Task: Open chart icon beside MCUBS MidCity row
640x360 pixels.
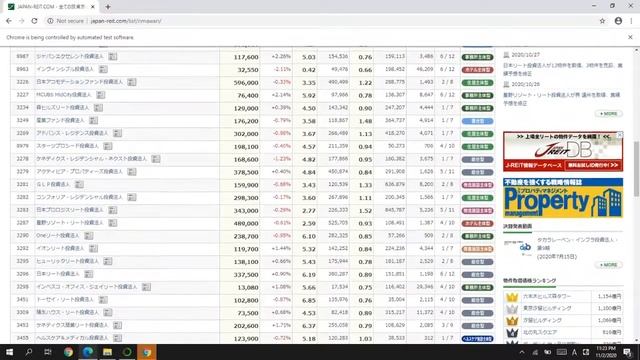Action: pyautogui.click(x=100, y=95)
